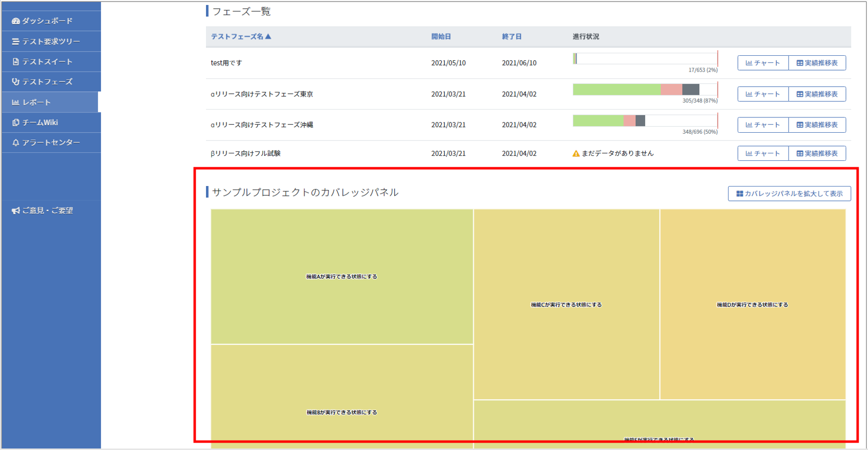Open チャート for βリリース向けフル試験 row
Viewport: 868px width, 450px height.
coord(763,153)
